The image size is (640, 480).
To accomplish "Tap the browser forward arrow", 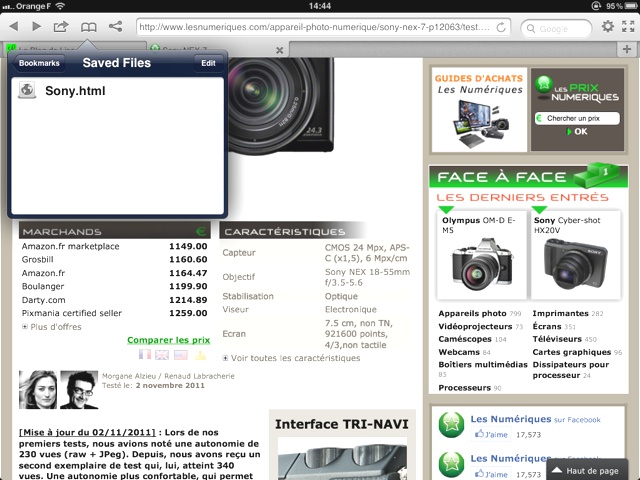I will 37,27.
